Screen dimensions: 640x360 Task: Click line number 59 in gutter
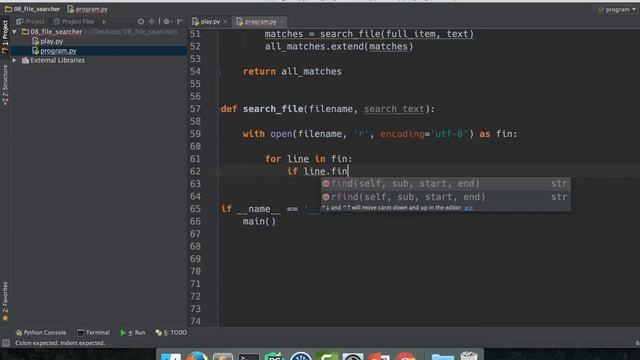(195, 134)
